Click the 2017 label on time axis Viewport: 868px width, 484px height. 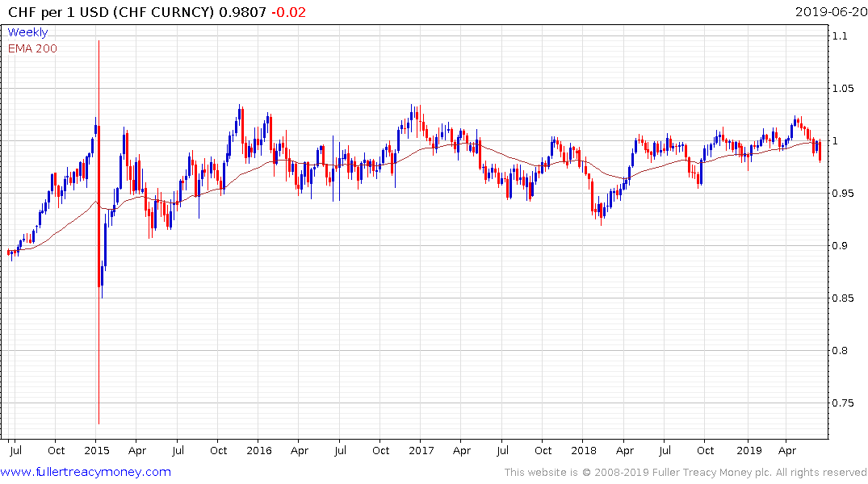click(x=421, y=451)
